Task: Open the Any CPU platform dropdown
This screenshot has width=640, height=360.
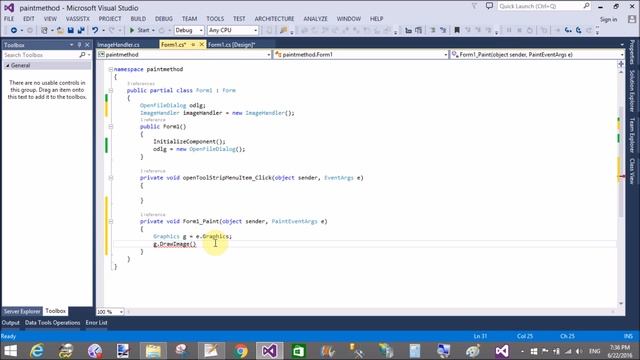Action: 233,30
